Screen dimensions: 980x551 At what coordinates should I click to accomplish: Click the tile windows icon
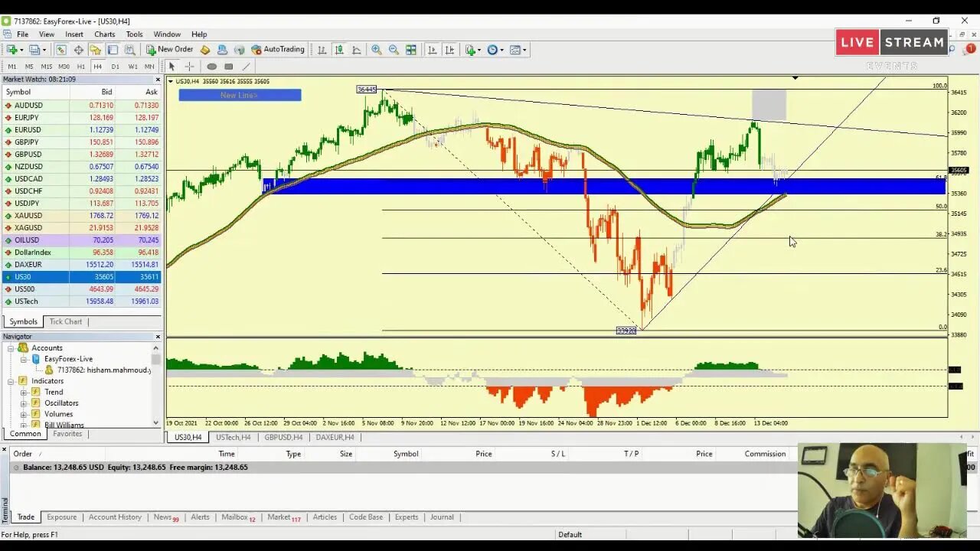point(411,50)
